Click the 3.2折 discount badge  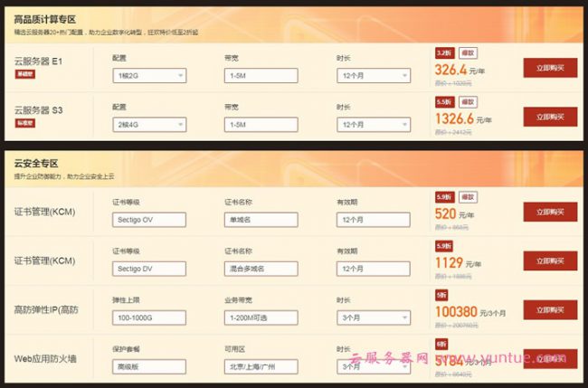coord(444,52)
